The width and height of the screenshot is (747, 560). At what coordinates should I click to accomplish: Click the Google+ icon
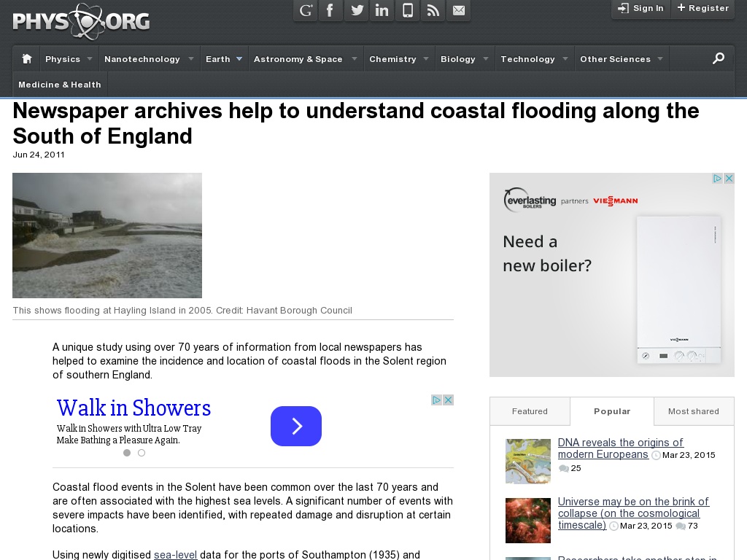coord(305,11)
